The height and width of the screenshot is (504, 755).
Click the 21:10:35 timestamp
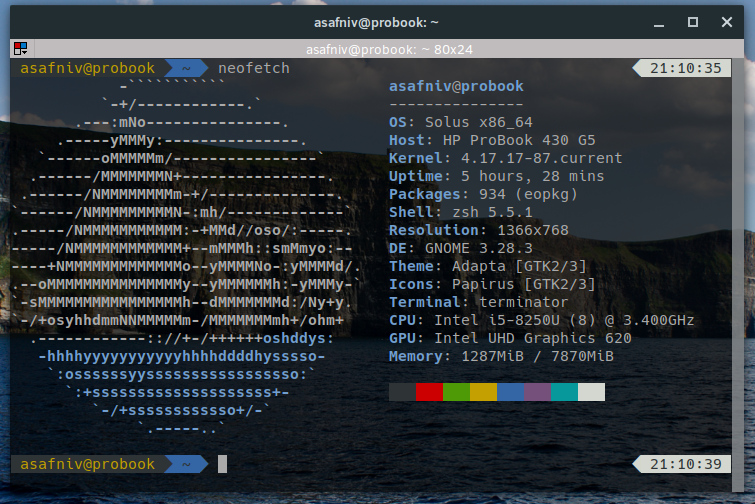pyautogui.click(x=686, y=68)
